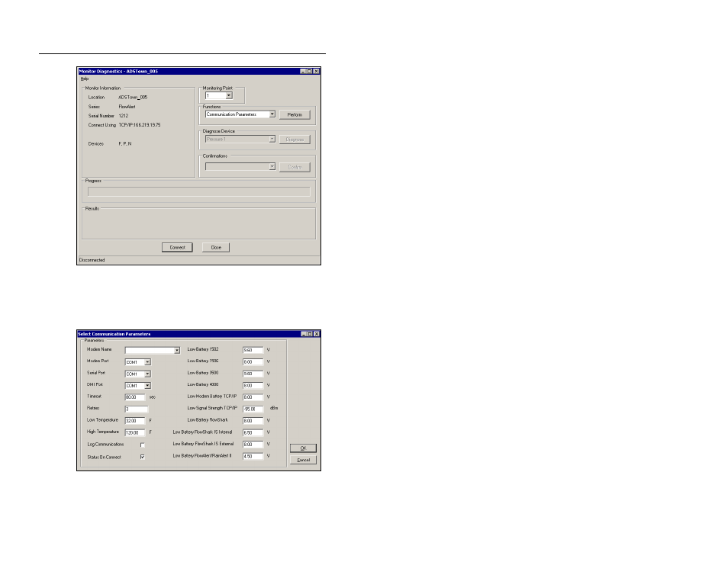Click the Low Battery 3500 value field
Screen dimensions: 728x562
tap(253, 374)
